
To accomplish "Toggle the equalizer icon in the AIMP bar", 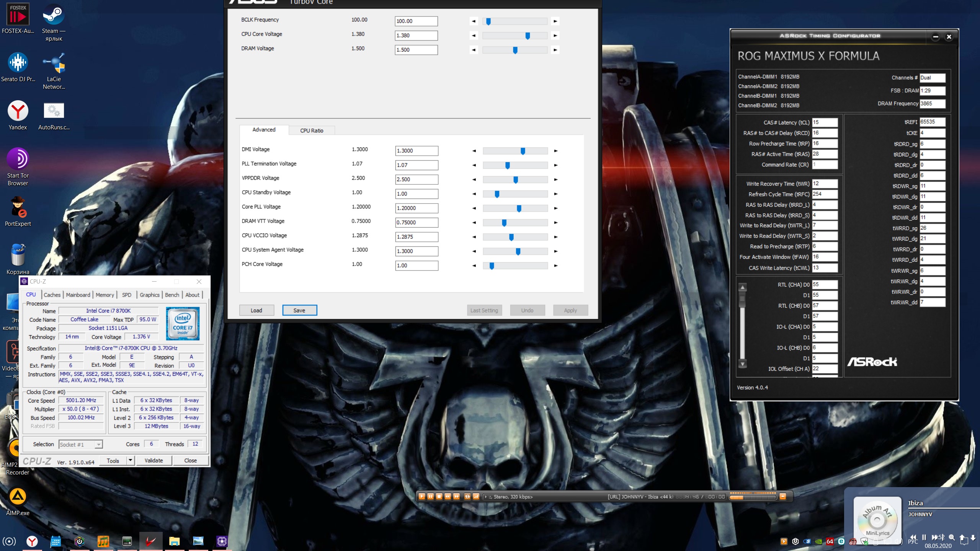I will (476, 496).
